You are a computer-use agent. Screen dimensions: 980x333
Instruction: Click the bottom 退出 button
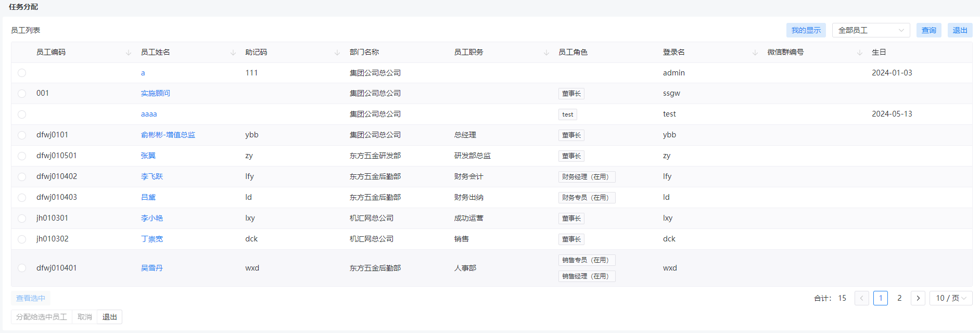(110, 317)
